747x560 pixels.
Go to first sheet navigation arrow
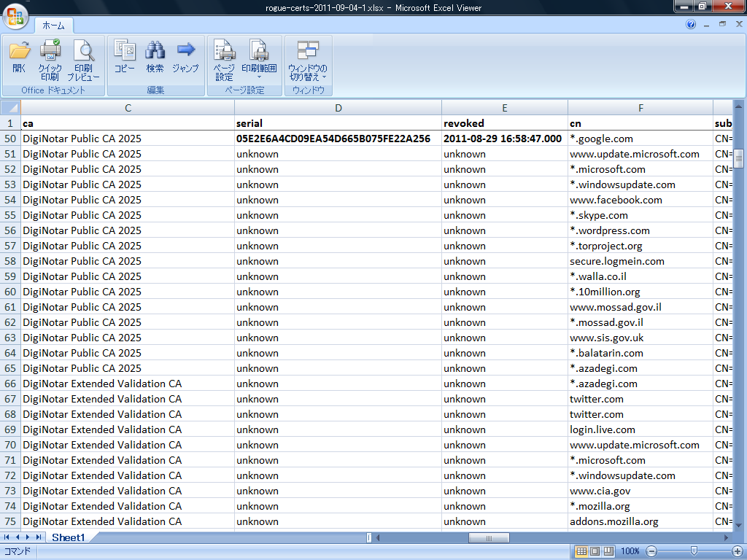coord(7,537)
